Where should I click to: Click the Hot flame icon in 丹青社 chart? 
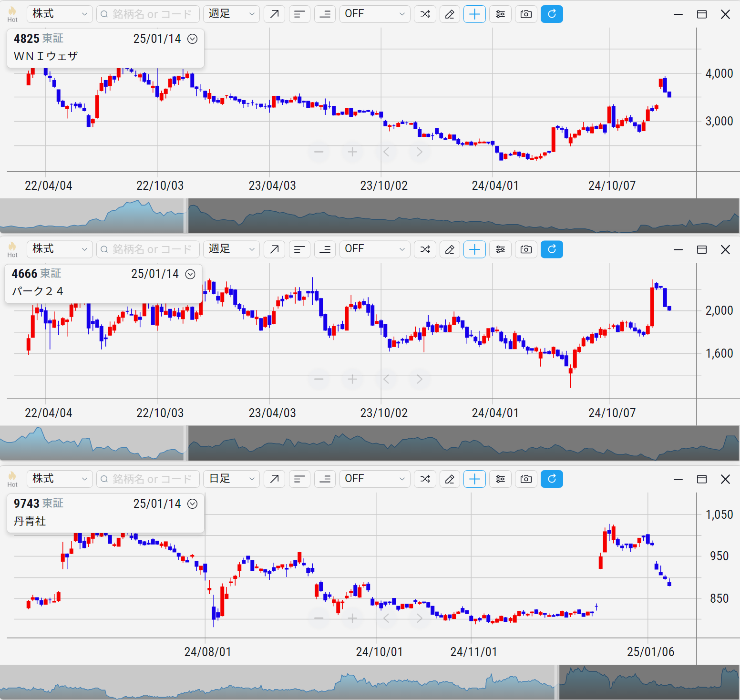pos(12,479)
